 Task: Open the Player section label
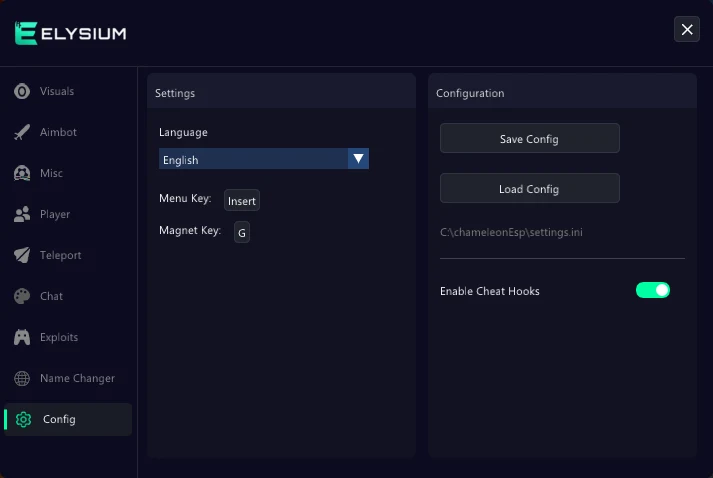click(55, 214)
